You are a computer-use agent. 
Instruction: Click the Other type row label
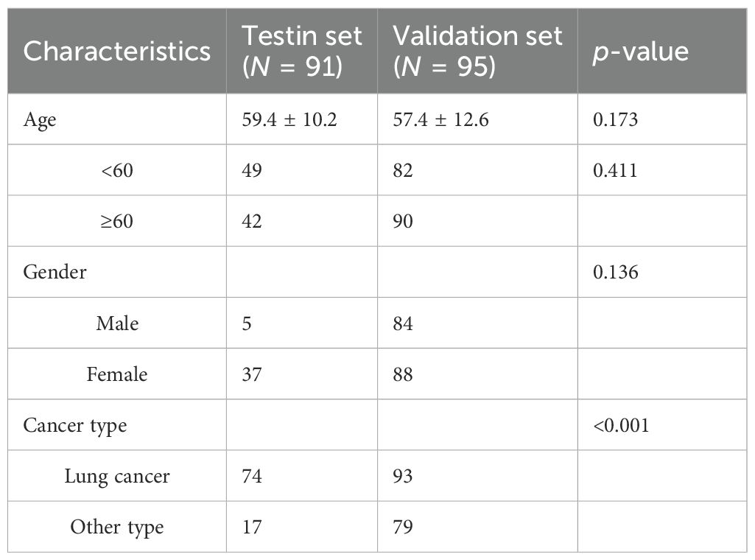click(x=117, y=527)
